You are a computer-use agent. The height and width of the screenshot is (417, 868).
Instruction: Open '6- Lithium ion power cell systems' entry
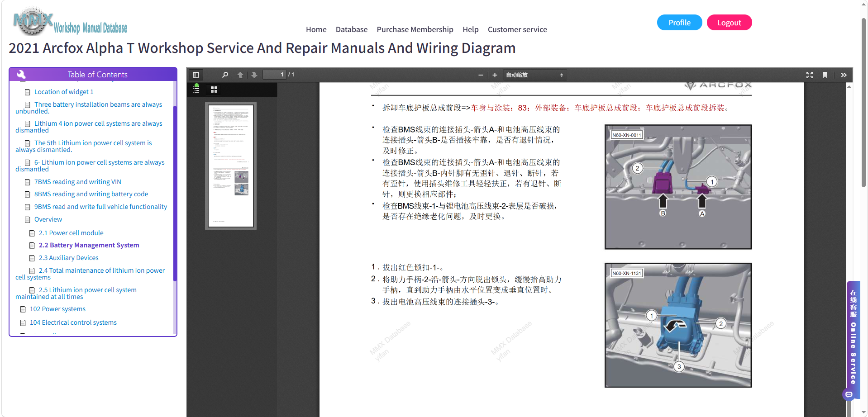(90, 166)
